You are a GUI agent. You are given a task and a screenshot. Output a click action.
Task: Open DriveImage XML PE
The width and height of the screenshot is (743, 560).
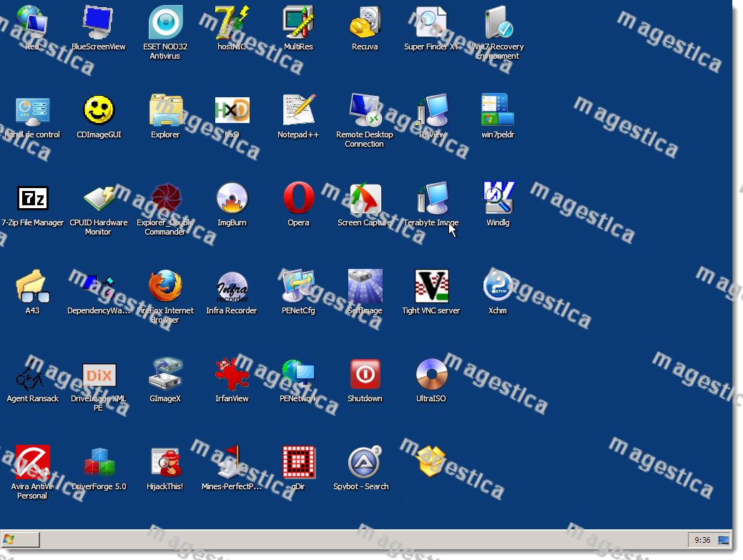(x=99, y=374)
